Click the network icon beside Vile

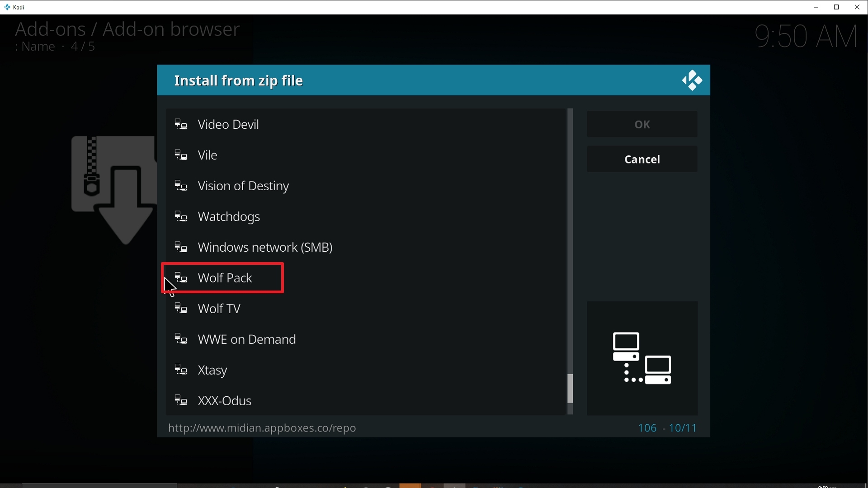pos(181,155)
